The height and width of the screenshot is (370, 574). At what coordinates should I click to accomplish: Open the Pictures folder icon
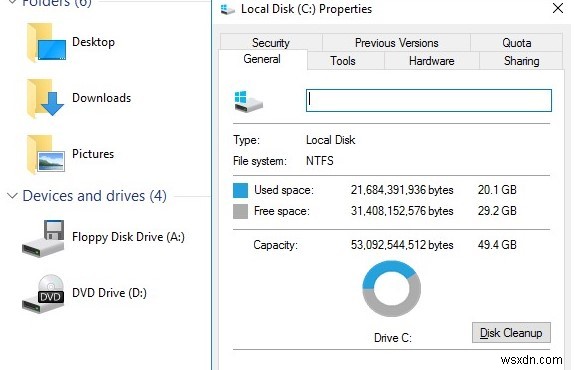tap(46, 154)
